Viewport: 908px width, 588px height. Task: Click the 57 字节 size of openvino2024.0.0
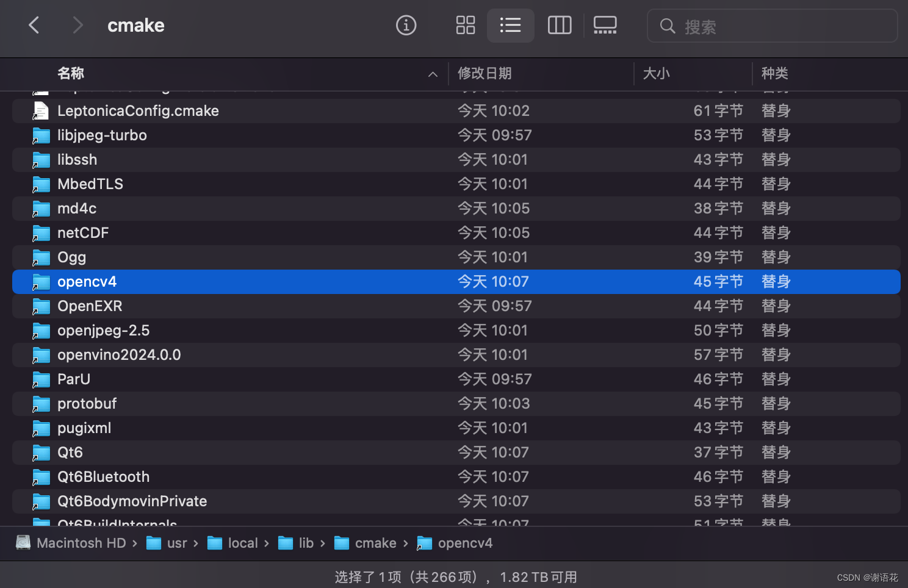(x=718, y=355)
